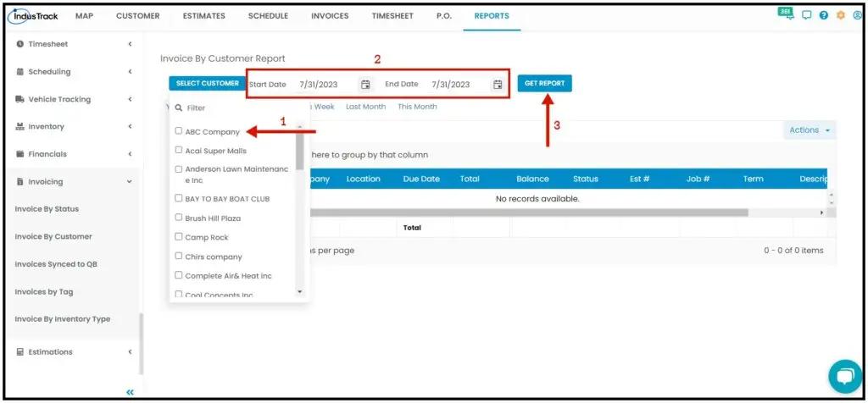Collapse the sidebar with double chevron

[130, 393]
